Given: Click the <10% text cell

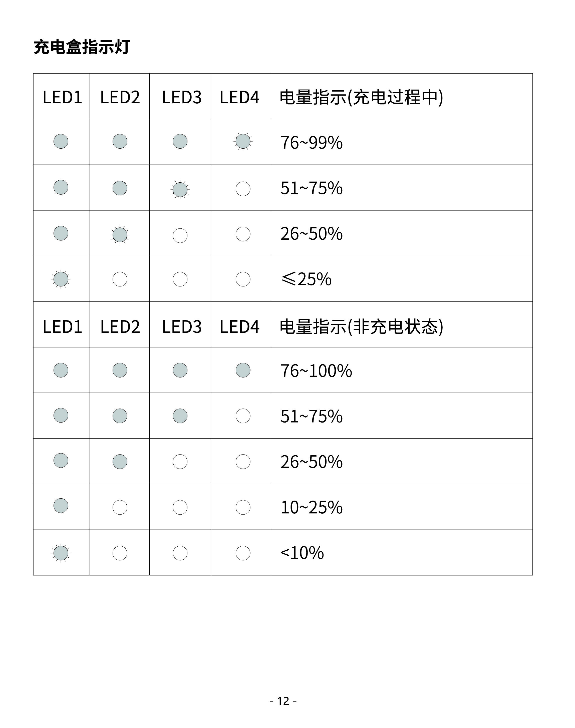Looking at the screenshot, I should pyautogui.click(x=402, y=553).
